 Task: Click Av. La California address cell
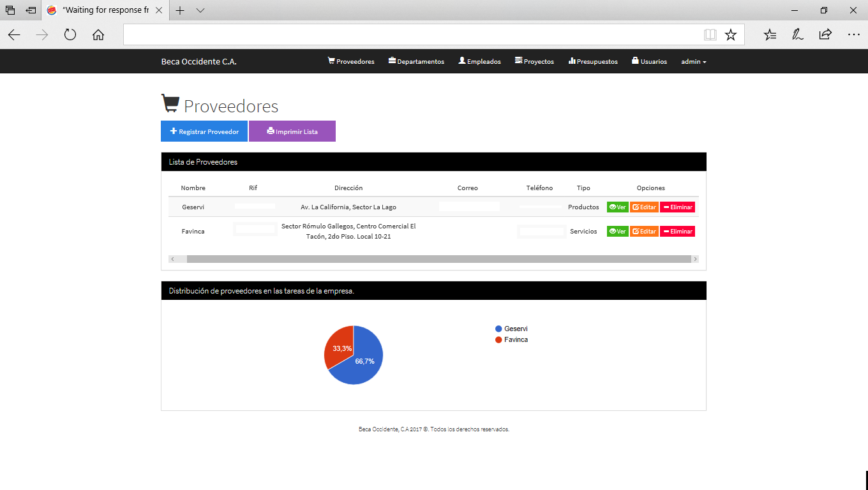348,207
